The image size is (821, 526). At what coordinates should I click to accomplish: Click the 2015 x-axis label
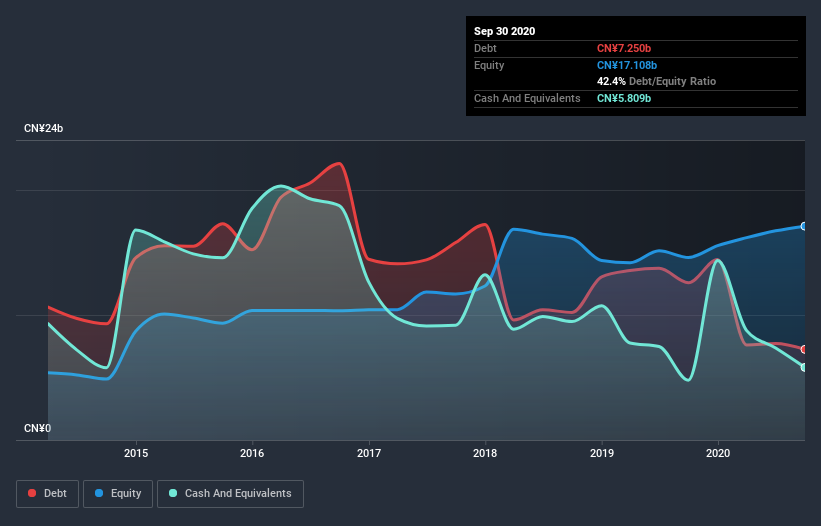(x=136, y=453)
